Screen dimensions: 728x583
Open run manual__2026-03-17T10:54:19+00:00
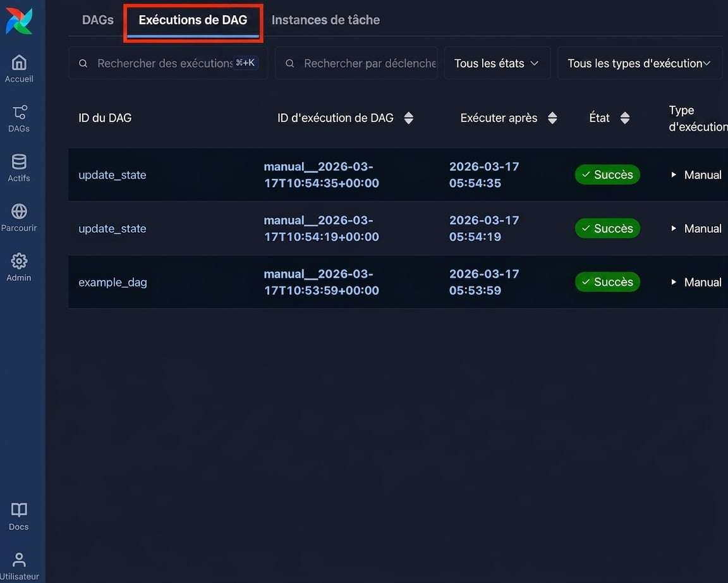coord(321,228)
